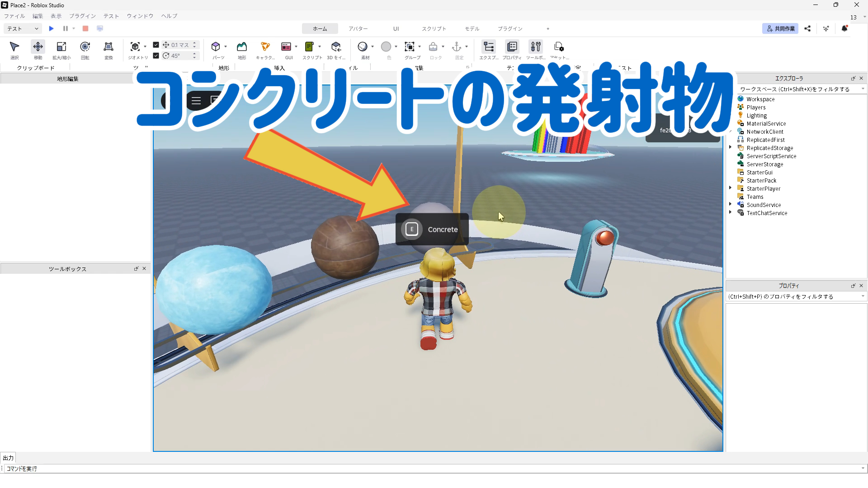Viewport: 868px width, 488px height.
Task: Click the share icon beside 共同作業
Action: coord(807,28)
